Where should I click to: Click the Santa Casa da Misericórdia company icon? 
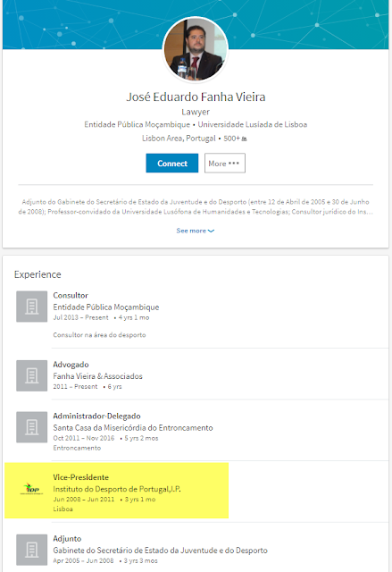31,427
